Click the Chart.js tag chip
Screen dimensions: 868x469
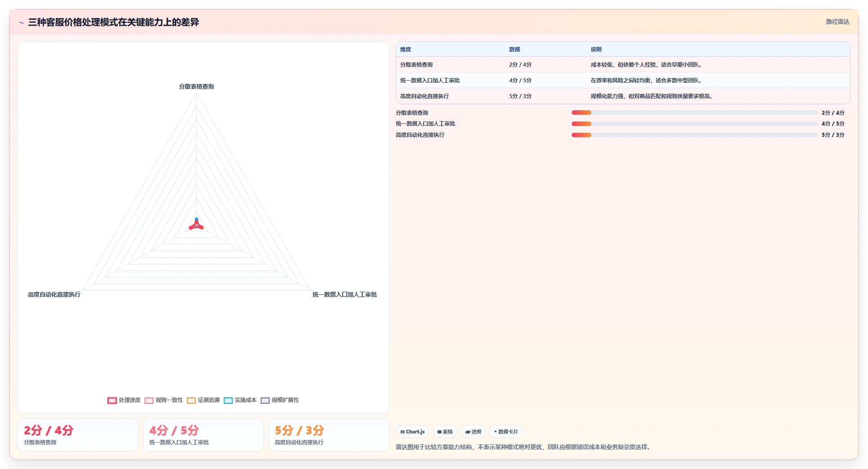click(x=412, y=432)
